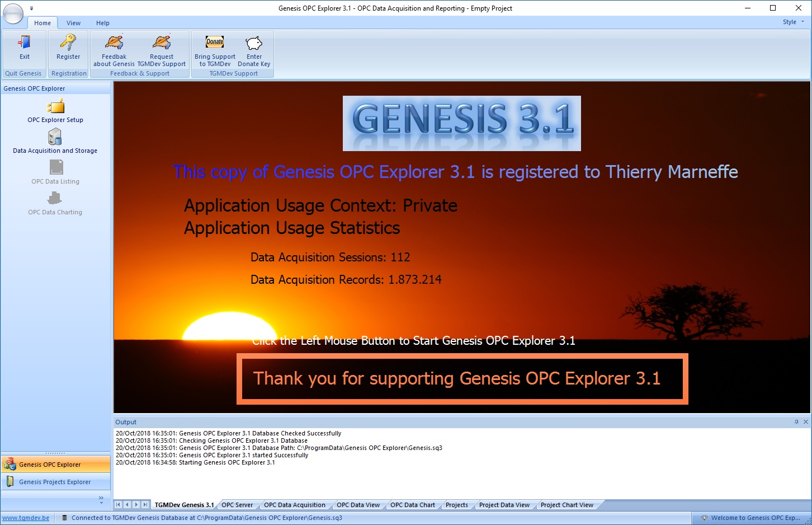Viewport: 812px width, 525px height.
Task: Select OPC Data Charting sidebar item
Action: [x=55, y=203]
